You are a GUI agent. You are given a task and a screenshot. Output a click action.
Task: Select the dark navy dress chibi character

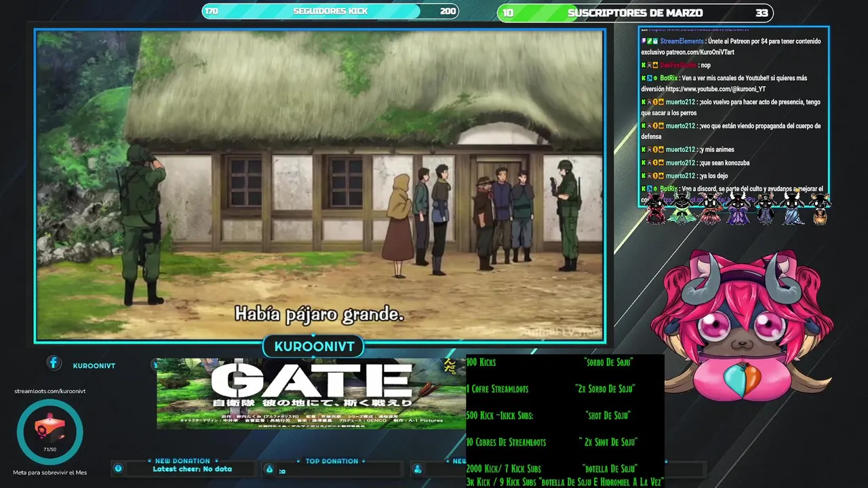(x=766, y=209)
